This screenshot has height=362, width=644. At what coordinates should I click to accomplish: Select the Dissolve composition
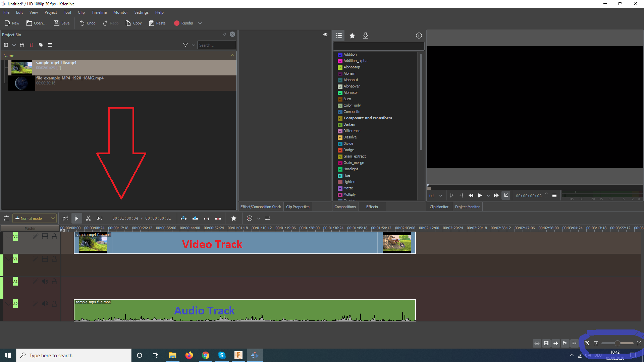(x=350, y=137)
